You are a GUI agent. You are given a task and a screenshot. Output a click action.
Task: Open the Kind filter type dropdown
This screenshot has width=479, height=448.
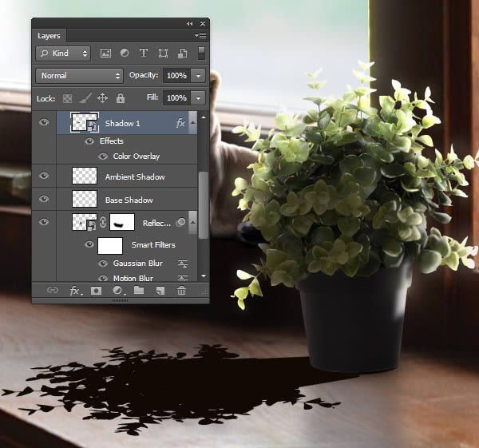[63, 54]
